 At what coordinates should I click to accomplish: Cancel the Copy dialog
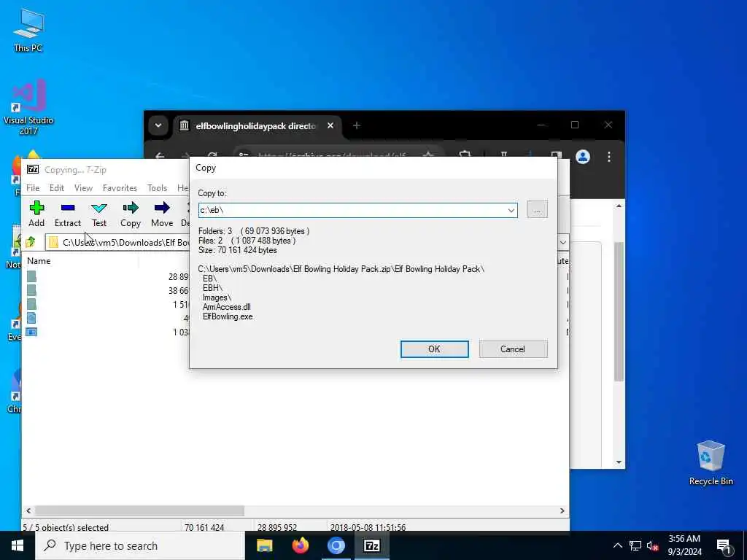(x=513, y=349)
